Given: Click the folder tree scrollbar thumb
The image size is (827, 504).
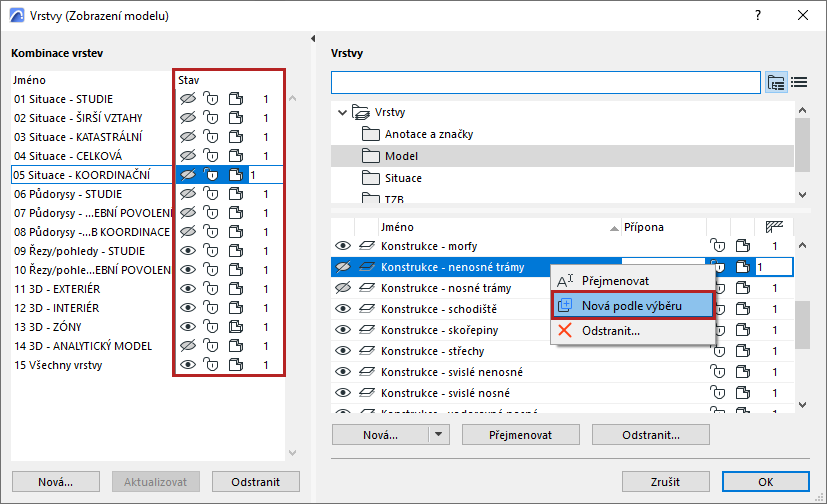Looking at the screenshot, I should point(802,145).
